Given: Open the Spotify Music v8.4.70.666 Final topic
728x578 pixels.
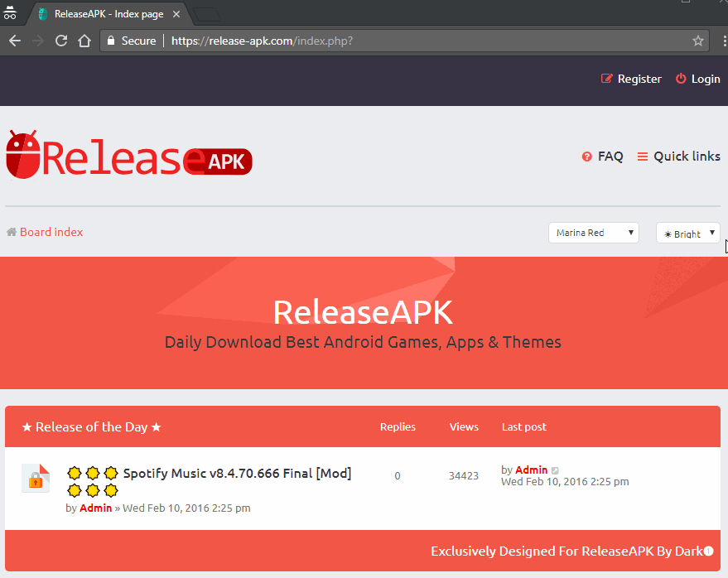Looking at the screenshot, I should 237,474.
